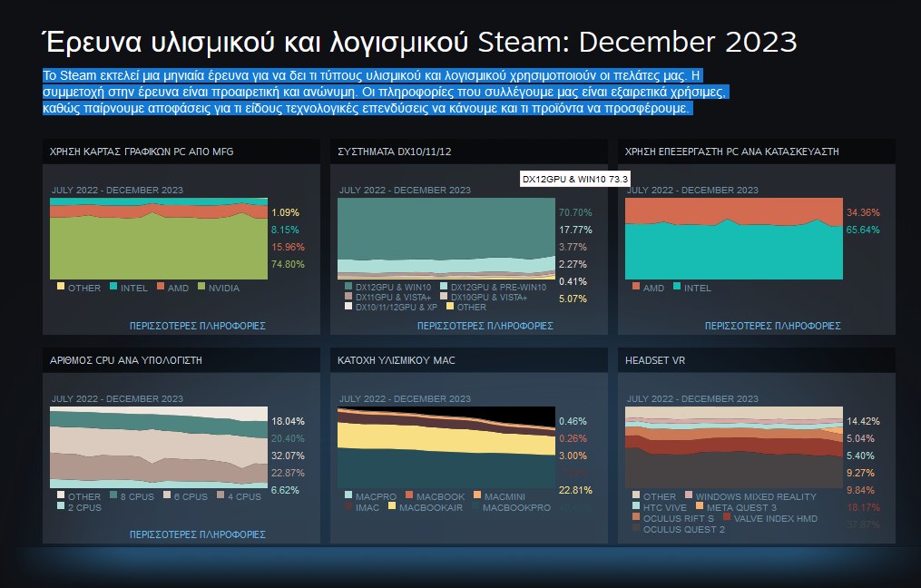Click the MACBOOK legend swatch
The width and height of the screenshot is (921, 588).
409,495
